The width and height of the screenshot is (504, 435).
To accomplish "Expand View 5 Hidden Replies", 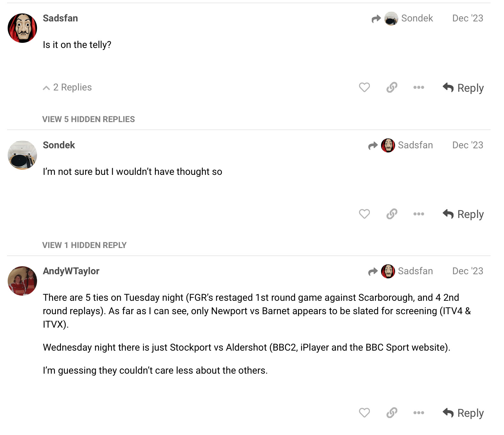I will [88, 119].
